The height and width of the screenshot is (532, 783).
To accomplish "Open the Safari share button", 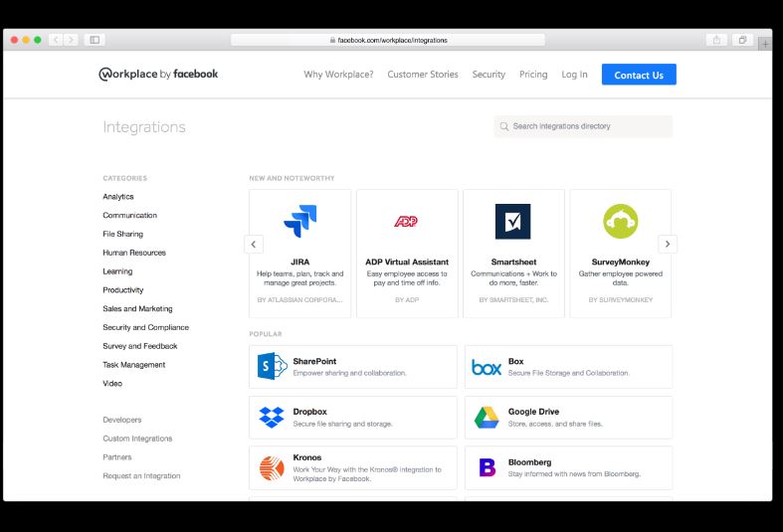I will [x=716, y=40].
